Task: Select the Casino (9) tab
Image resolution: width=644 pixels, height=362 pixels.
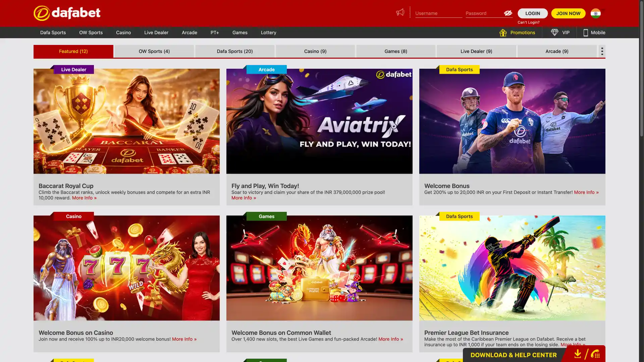Action: point(315,51)
